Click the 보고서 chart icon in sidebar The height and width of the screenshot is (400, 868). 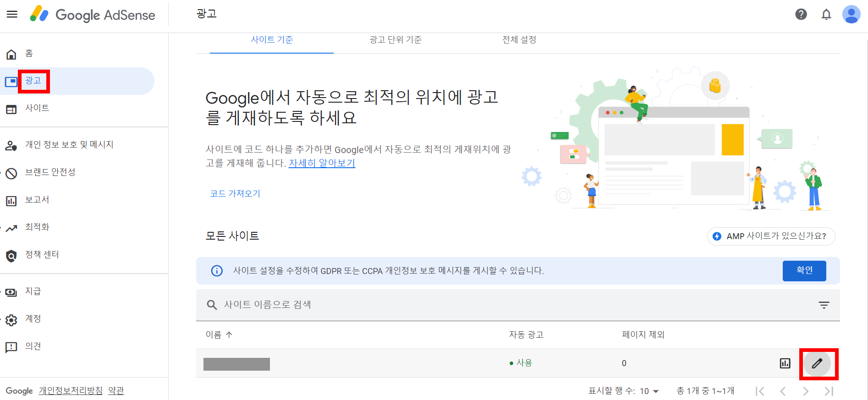tap(11, 201)
